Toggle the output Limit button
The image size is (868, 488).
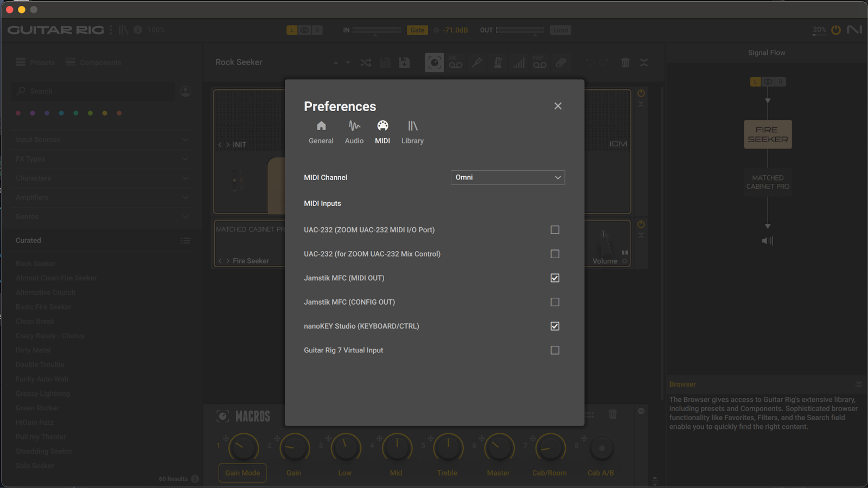point(560,30)
